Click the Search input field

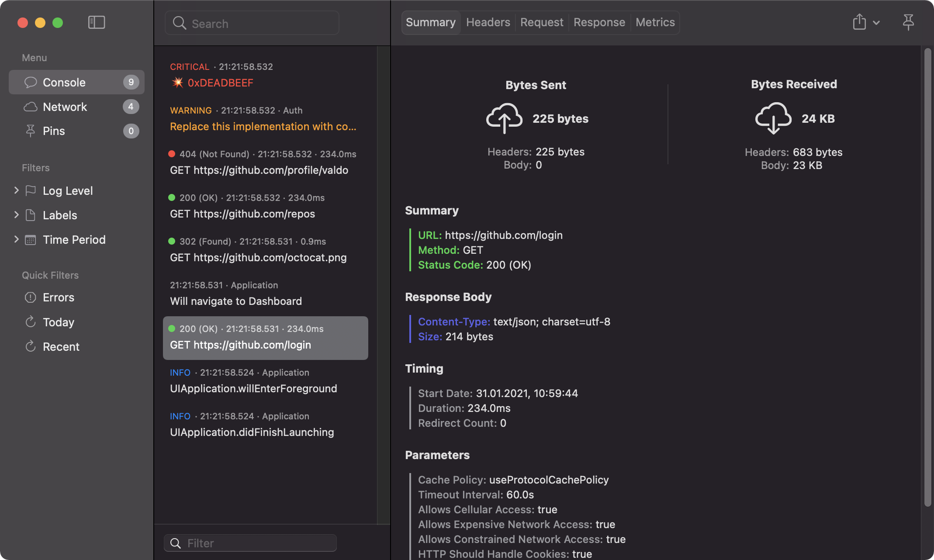pyautogui.click(x=252, y=23)
